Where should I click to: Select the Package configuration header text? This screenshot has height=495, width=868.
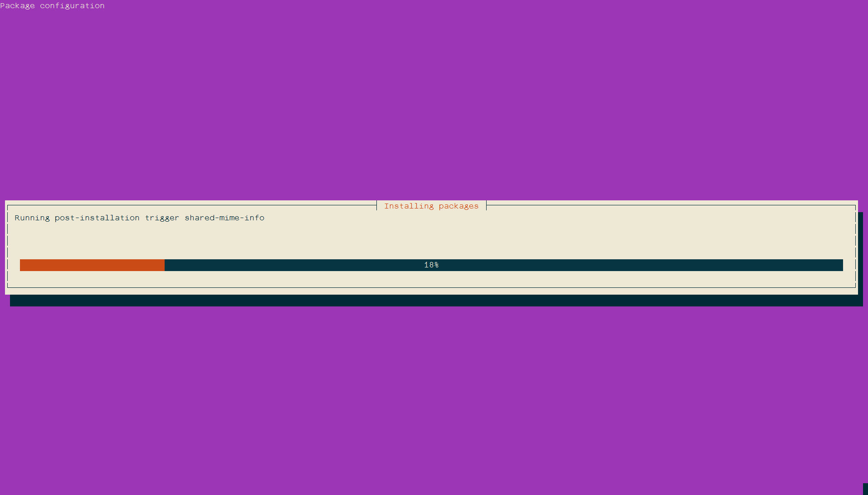52,5
